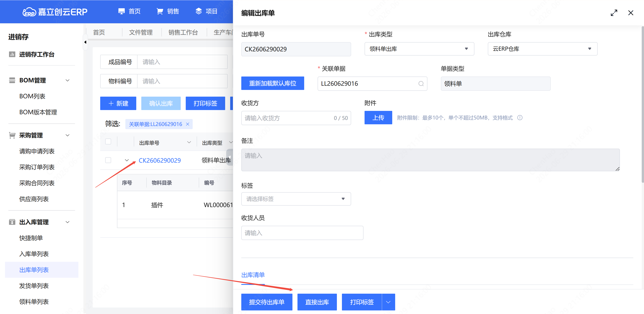Collapse the 采购管理 section chevron
Viewport: 644px width, 314px height.
[68, 135]
